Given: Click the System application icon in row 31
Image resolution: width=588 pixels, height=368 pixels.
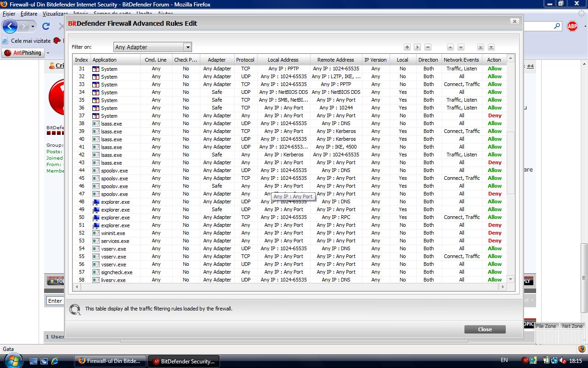Looking at the screenshot, I should click(96, 69).
